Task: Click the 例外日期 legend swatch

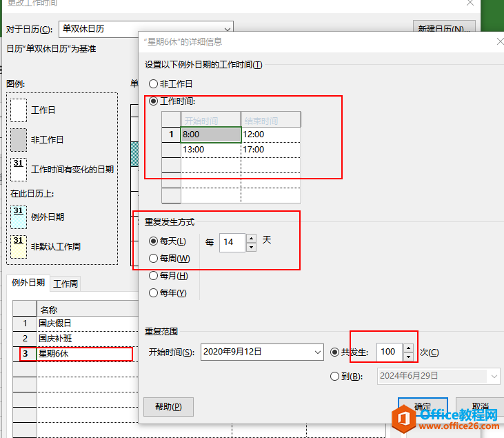Action: tap(19, 217)
